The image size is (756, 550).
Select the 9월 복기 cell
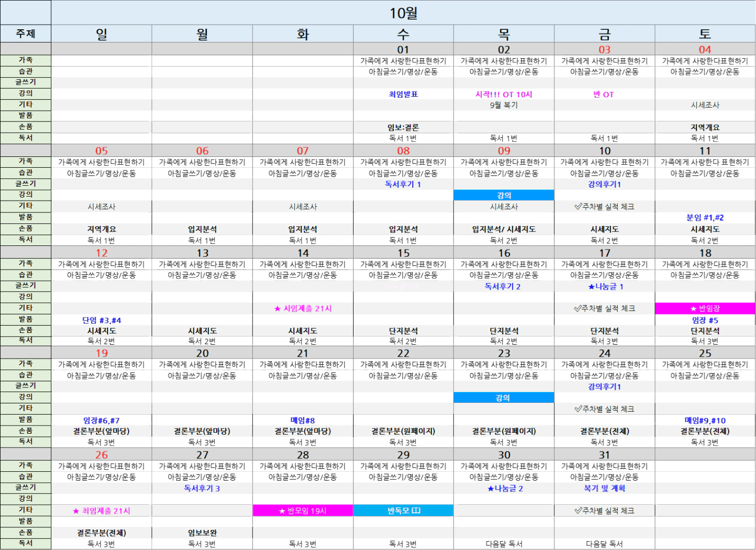pyautogui.click(x=503, y=105)
